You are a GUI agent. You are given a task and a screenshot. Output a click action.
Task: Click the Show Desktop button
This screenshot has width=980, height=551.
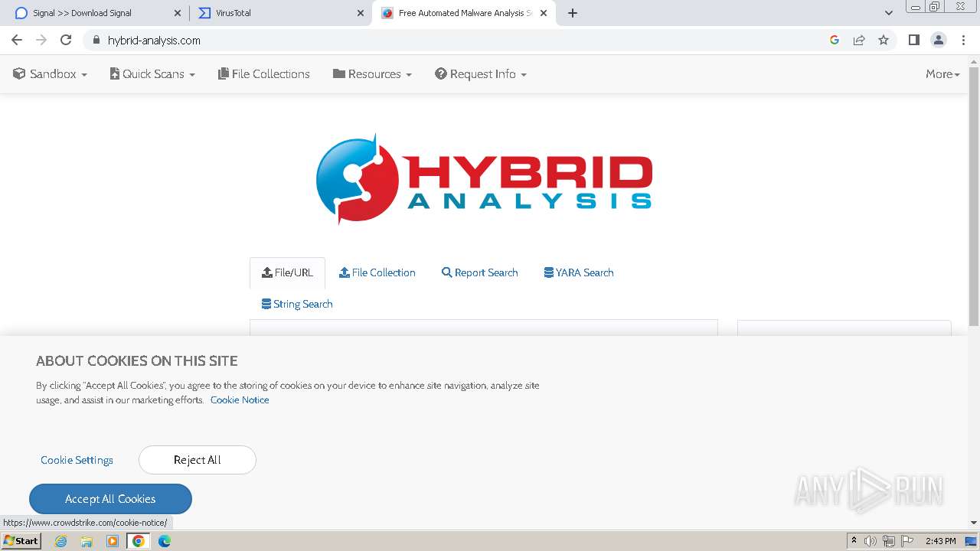pos(972,541)
